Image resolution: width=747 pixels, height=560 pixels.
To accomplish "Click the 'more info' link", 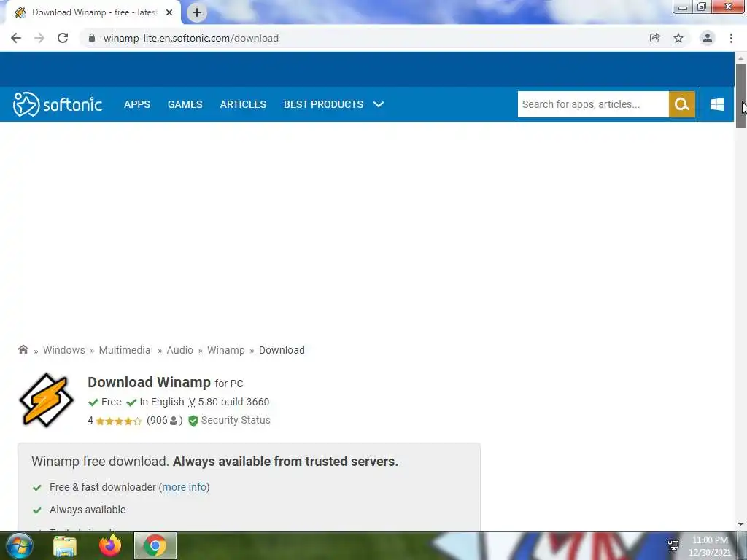I will (x=185, y=487).
